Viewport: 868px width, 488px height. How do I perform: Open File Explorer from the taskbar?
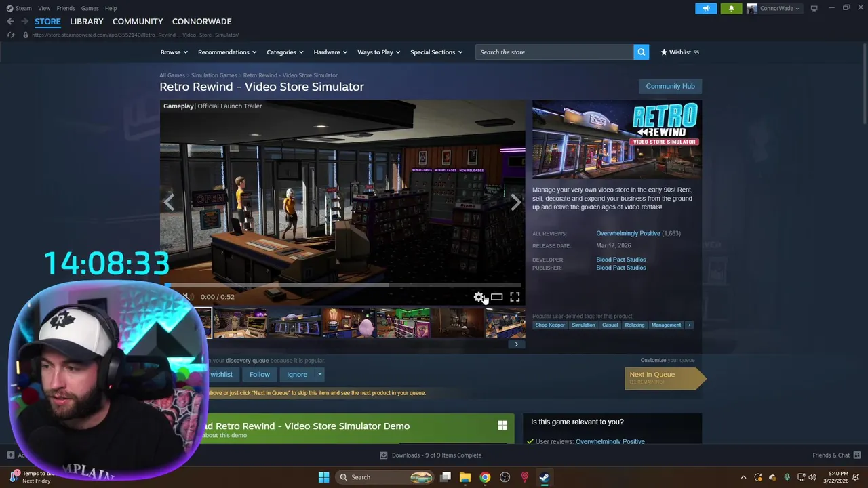(465, 477)
